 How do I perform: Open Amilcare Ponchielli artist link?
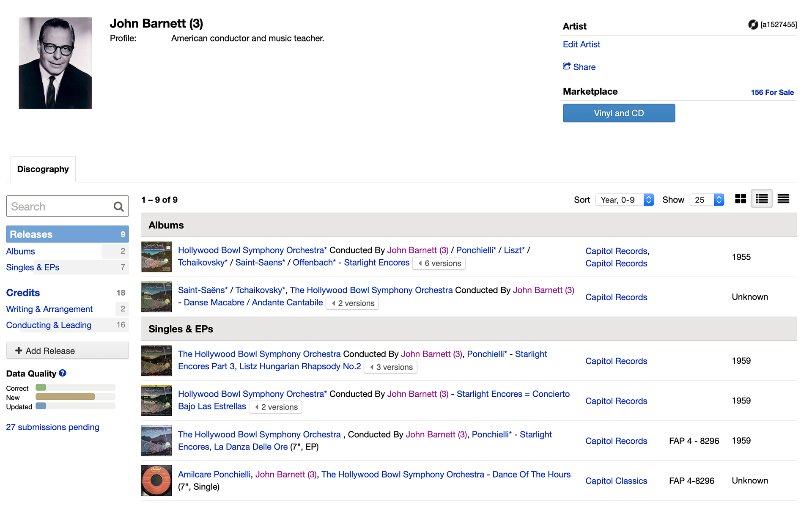(214, 475)
